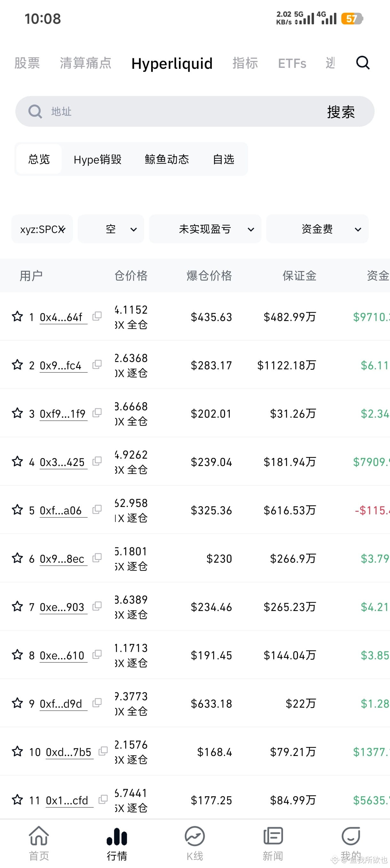Select the negative funding value -$115
This screenshot has width=390, height=868.
(372, 510)
